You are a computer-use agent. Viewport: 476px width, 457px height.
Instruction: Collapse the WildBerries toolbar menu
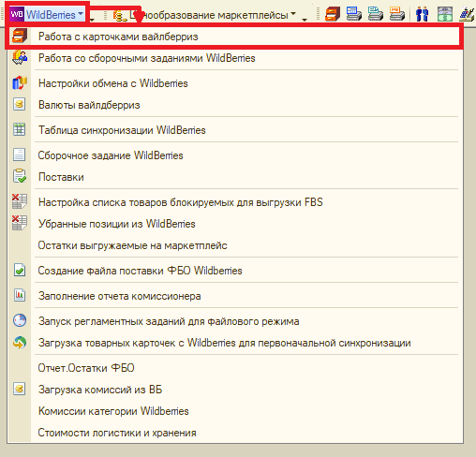(x=47, y=14)
